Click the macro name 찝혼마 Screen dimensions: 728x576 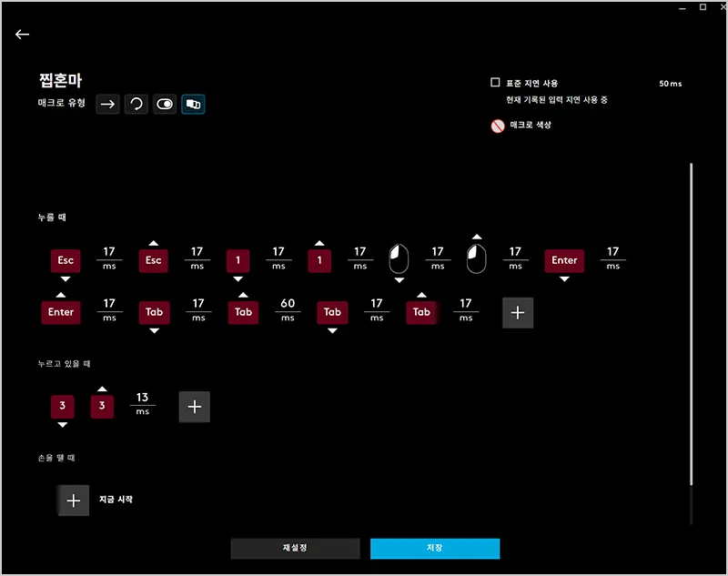tap(62, 81)
